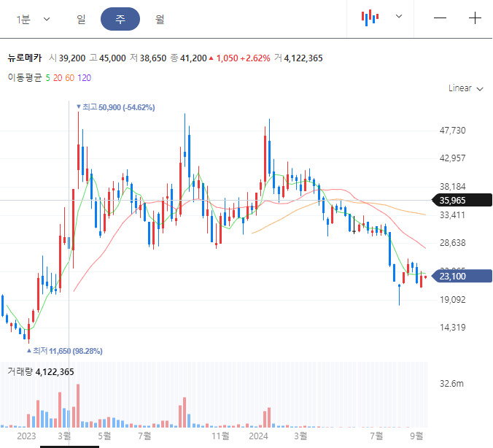This screenshot has width=493, height=448.
Task: Click the 2023 date axis label
Action: coord(26,436)
